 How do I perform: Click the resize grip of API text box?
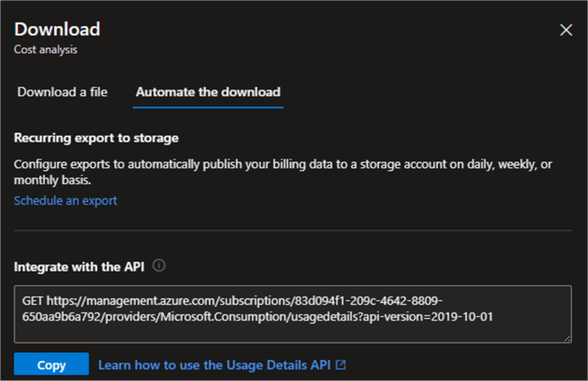566,337
